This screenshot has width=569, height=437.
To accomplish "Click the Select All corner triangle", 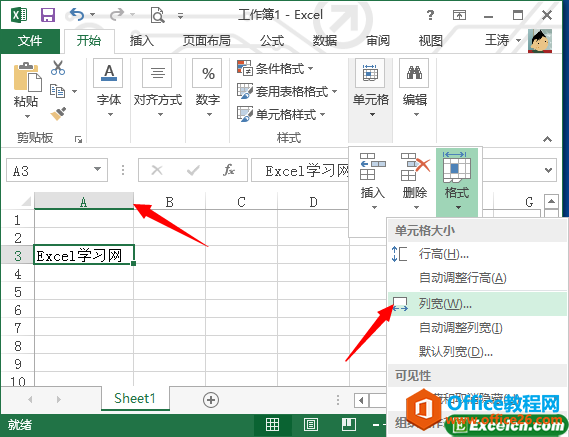I will 26,201.
